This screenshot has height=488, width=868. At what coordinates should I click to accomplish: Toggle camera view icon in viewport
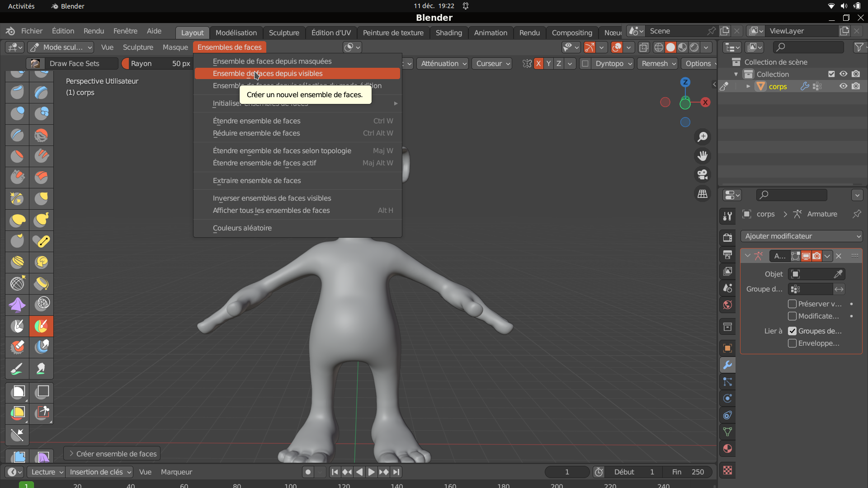(703, 175)
